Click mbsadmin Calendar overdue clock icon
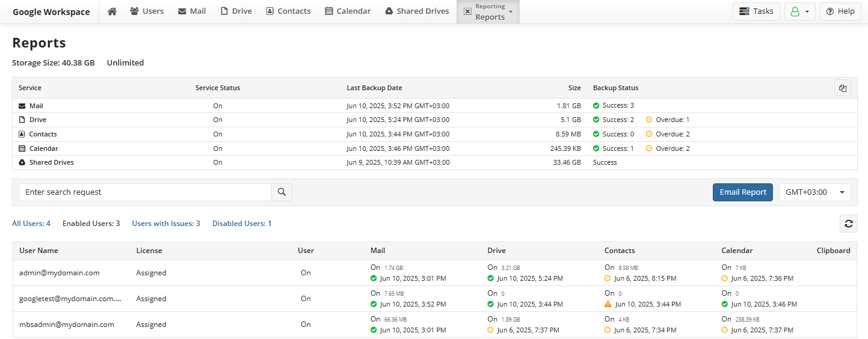 pyautogui.click(x=725, y=330)
